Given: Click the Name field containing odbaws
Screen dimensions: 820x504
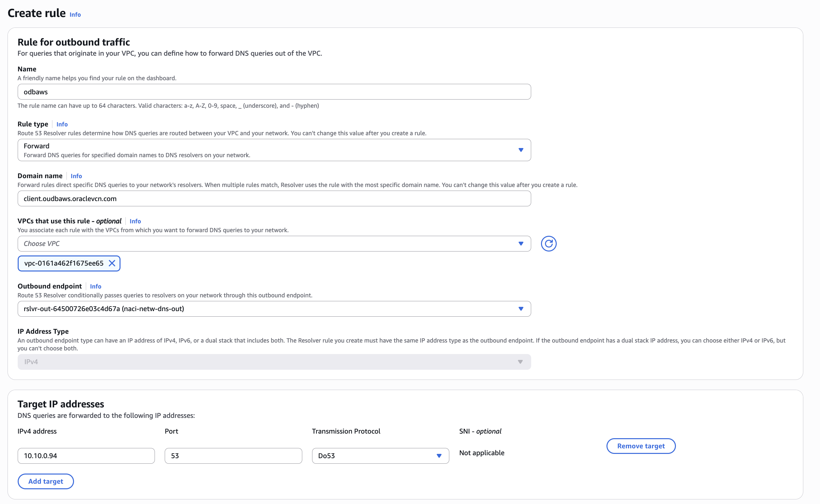Looking at the screenshot, I should [x=273, y=92].
